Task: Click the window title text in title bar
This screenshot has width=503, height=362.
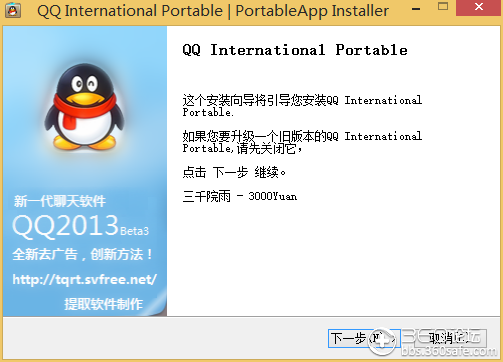Action: click(213, 11)
